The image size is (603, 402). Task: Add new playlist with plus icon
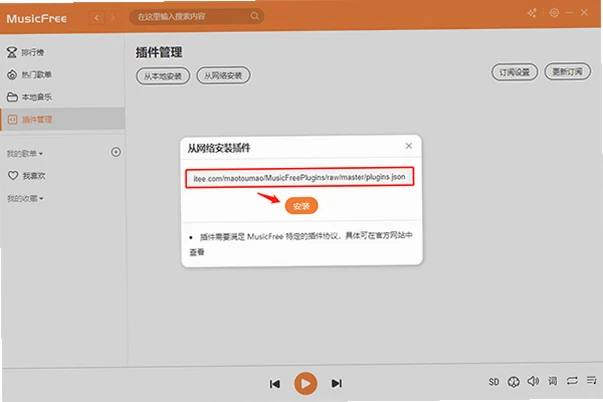click(x=116, y=152)
